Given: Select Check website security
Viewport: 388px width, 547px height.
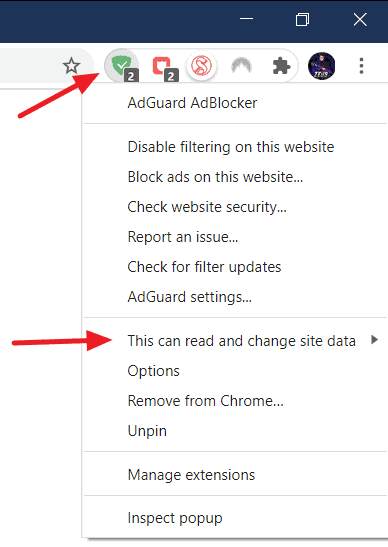Looking at the screenshot, I should [x=207, y=207].
